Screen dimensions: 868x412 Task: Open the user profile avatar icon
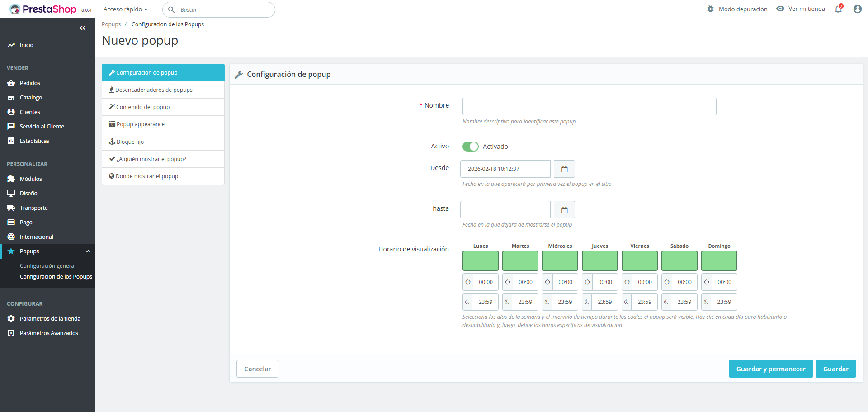[x=857, y=9]
